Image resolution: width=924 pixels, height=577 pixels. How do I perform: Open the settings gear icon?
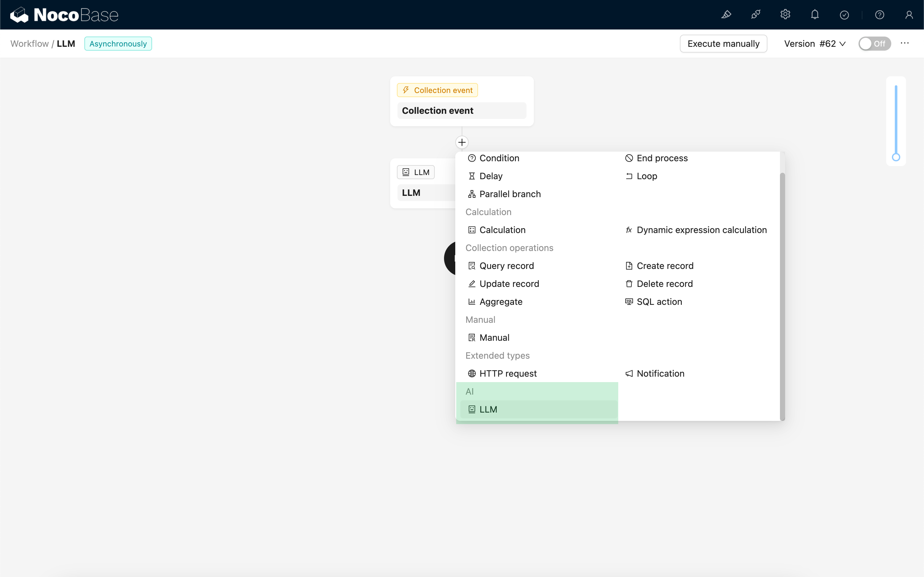point(785,15)
